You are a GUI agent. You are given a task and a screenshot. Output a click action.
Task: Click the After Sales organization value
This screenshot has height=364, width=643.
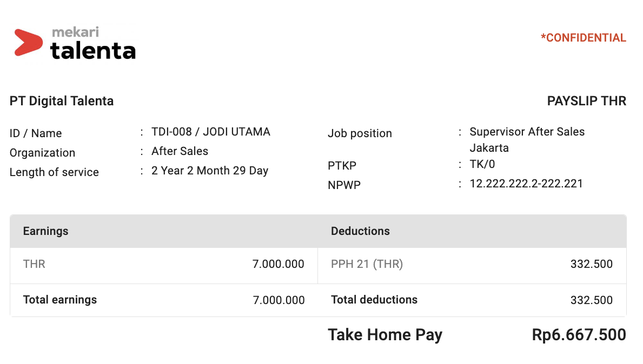[x=180, y=151]
